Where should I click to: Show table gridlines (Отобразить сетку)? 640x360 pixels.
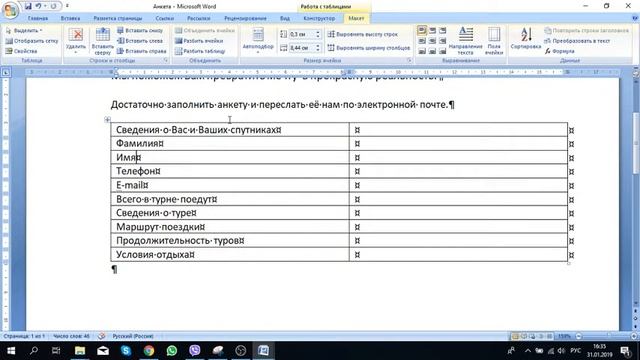pos(31,41)
